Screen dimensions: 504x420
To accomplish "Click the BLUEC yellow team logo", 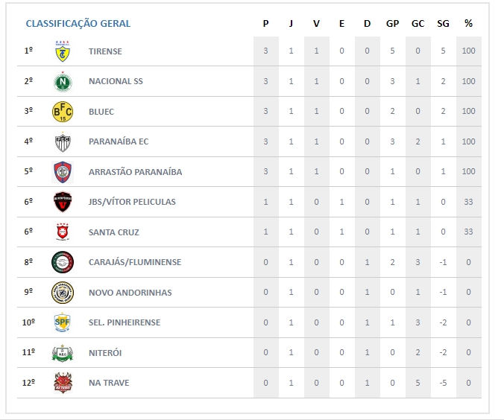I will 63,112.
